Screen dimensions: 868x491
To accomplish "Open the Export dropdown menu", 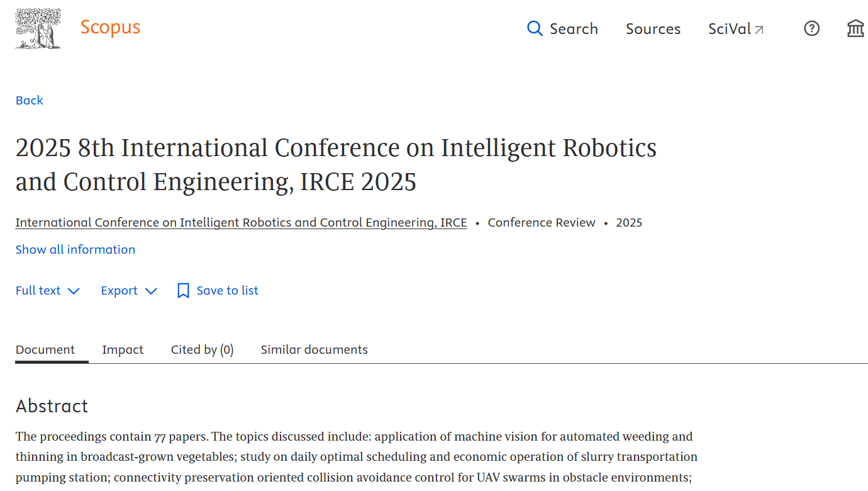I will coord(128,291).
